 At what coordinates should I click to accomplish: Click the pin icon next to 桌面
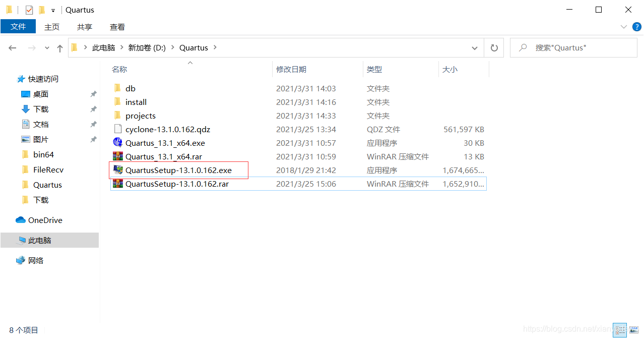pos(93,94)
